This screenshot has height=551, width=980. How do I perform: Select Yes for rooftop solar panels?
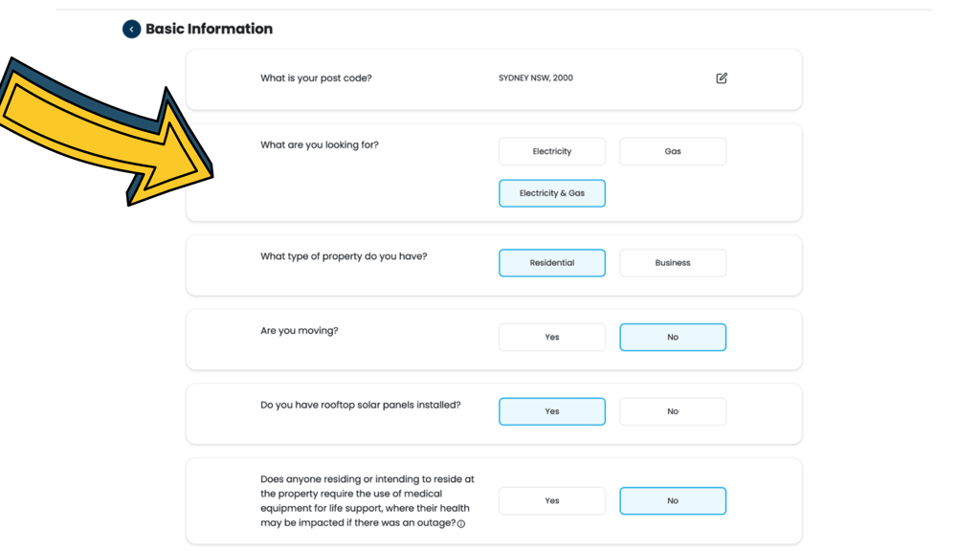(552, 411)
